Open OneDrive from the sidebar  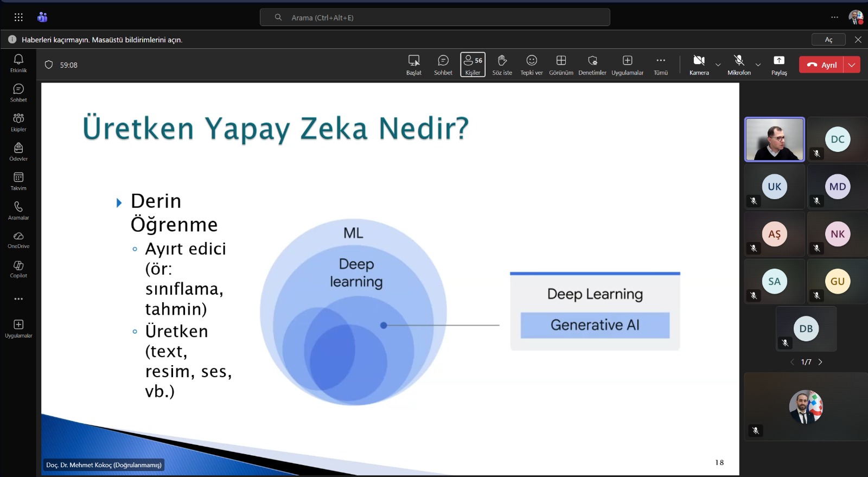click(x=18, y=239)
